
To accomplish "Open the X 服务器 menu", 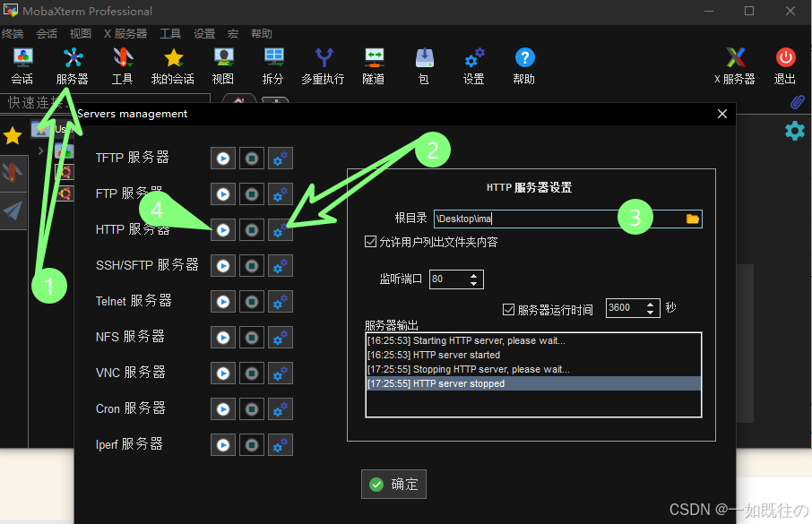I will point(125,34).
